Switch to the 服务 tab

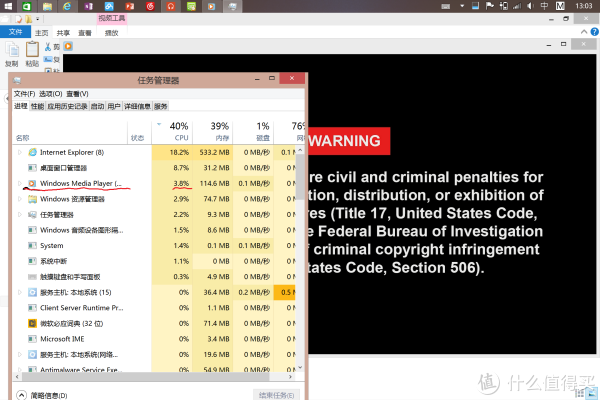[x=161, y=106]
